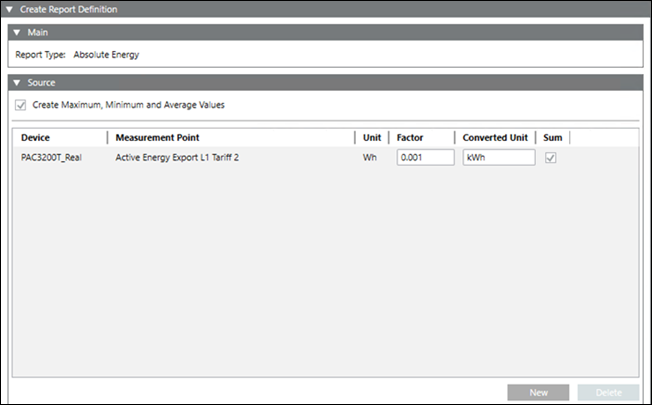Click the Factor column header
The image size is (652, 405).
click(411, 138)
